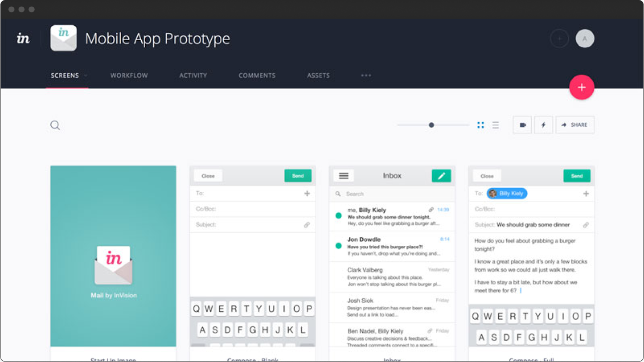Viewport: 644px width, 362px height.
Task: Click the Cc/Bcc field in Compose Blank
Action: [253, 209]
